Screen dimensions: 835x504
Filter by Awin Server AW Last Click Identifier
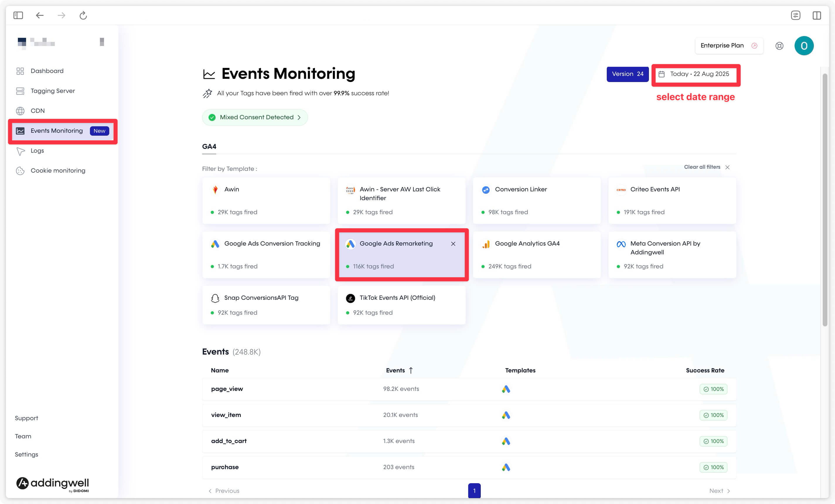[401, 200]
